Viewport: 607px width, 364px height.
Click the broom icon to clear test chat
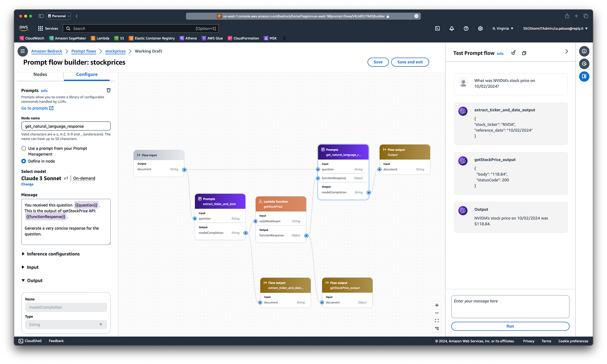tap(513, 53)
